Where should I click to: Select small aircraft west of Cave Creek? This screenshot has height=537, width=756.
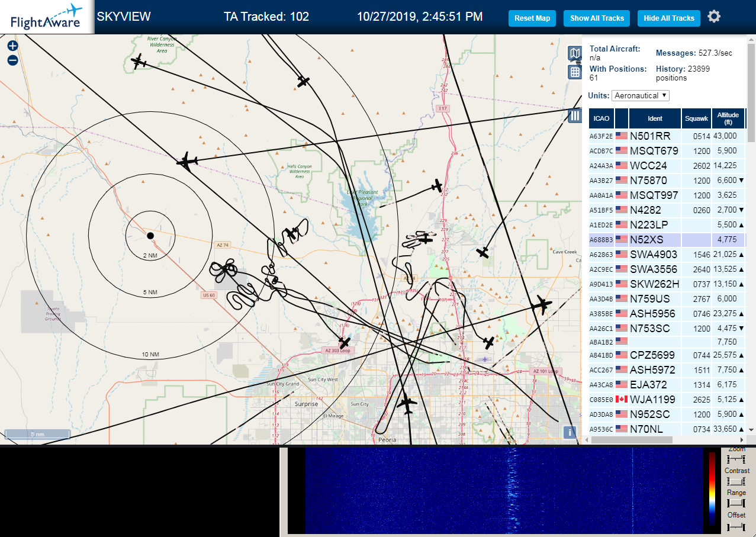coord(483,252)
